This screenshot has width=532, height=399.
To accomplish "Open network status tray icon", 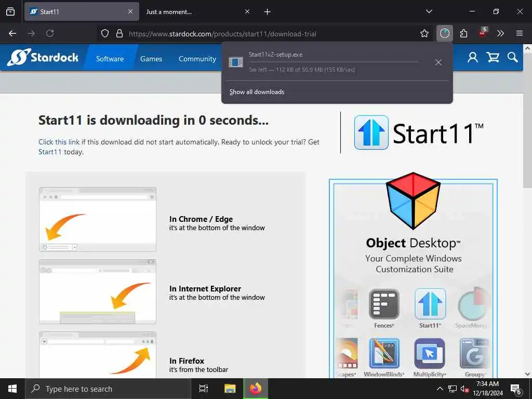I will (x=452, y=389).
